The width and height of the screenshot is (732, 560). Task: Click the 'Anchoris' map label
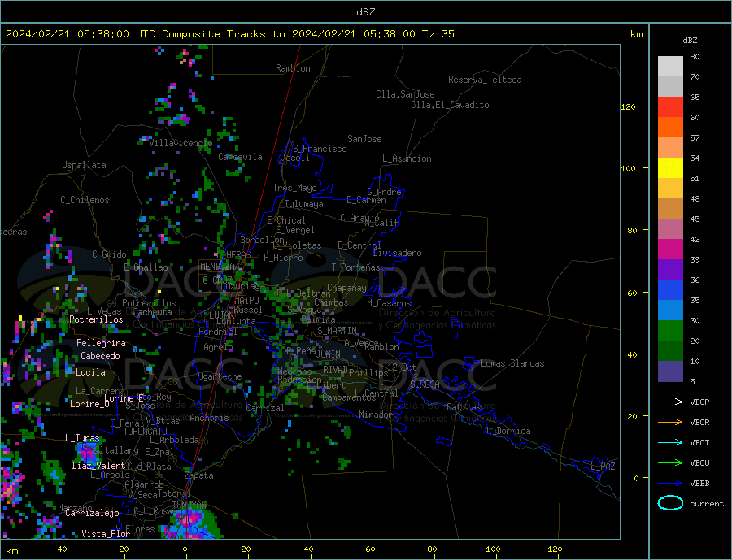click(x=209, y=418)
